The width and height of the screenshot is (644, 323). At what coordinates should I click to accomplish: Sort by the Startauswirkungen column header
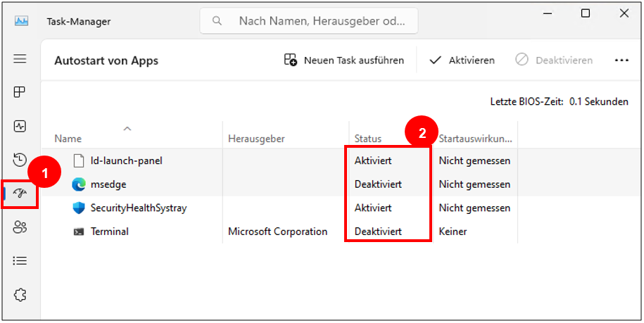(x=476, y=139)
